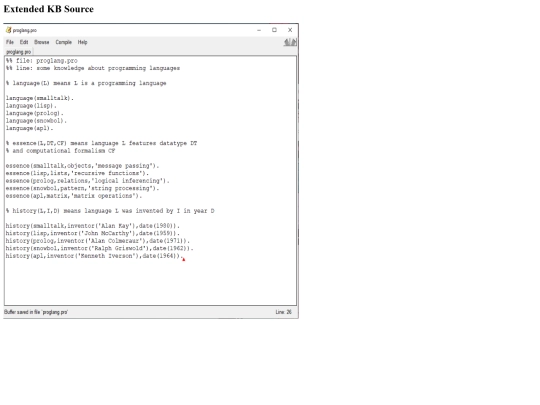This screenshot has width=540, height=405.
Task: Open the Browse menu
Action: click(x=42, y=42)
